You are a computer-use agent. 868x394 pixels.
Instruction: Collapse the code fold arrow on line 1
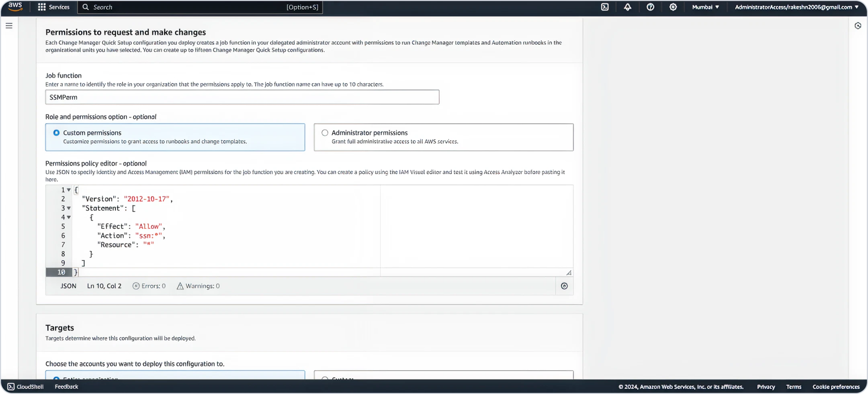click(69, 190)
